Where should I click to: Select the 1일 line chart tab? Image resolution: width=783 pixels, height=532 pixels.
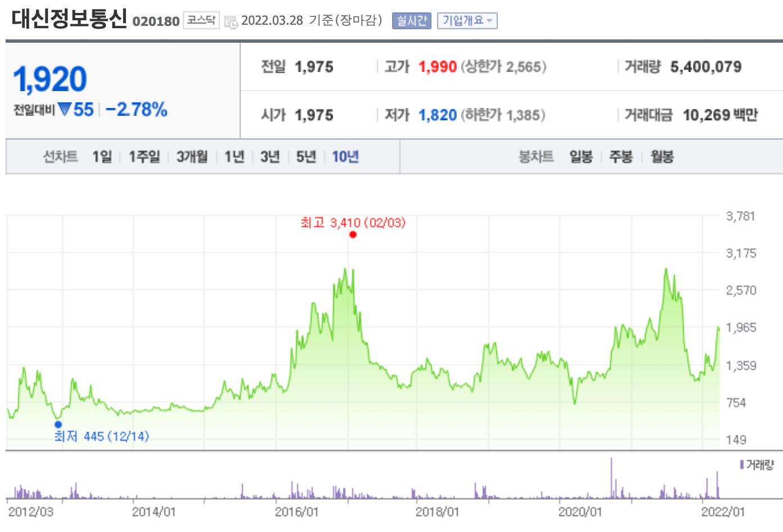(x=102, y=156)
